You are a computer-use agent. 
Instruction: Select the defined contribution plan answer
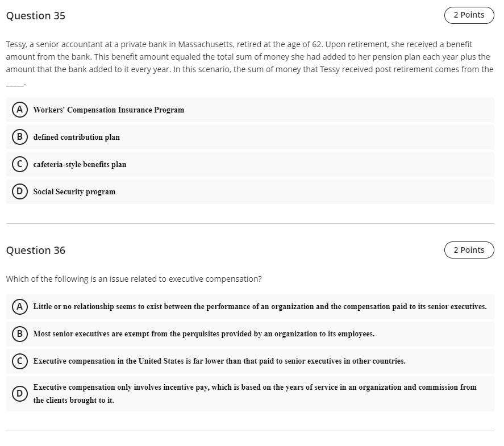click(x=19, y=137)
